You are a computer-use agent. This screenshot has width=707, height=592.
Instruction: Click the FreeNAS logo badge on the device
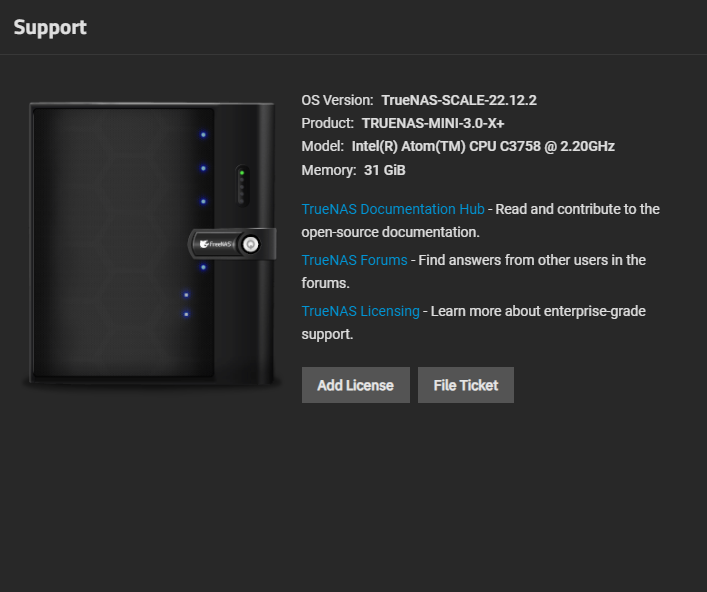point(215,242)
